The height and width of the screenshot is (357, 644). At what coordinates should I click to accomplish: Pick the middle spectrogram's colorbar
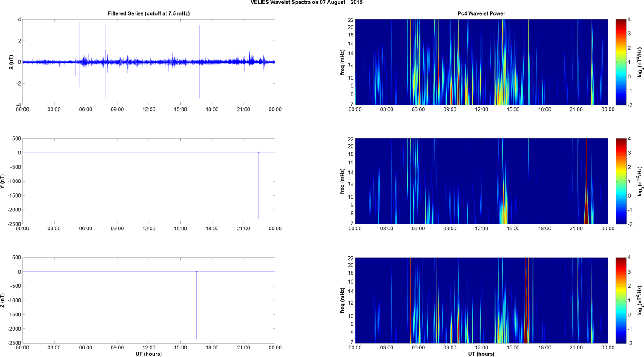tap(621, 181)
